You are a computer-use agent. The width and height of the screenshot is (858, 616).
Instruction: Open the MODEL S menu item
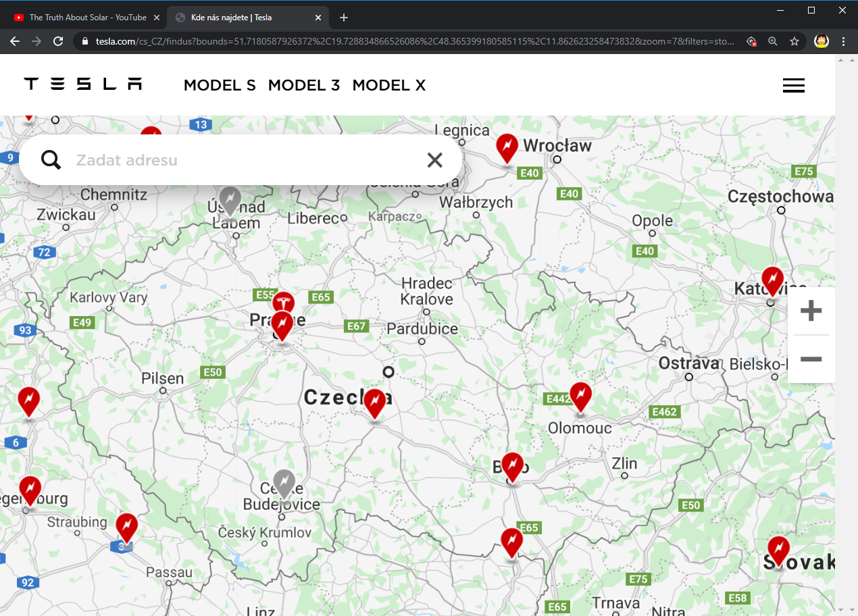coord(220,85)
